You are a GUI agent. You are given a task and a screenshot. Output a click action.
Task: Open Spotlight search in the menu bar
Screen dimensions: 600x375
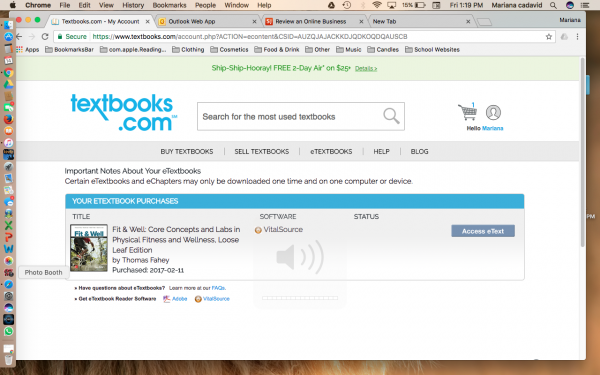click(x=553, y=5)
